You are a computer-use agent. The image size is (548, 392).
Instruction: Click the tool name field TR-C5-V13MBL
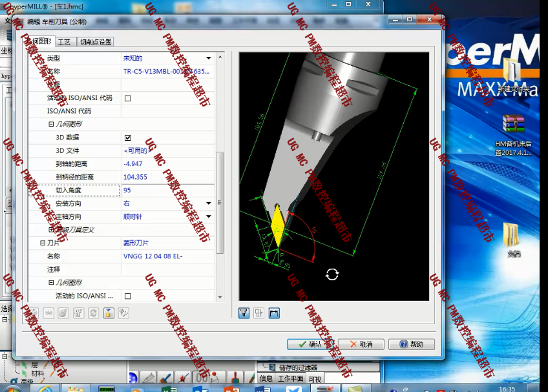point(168,71)
